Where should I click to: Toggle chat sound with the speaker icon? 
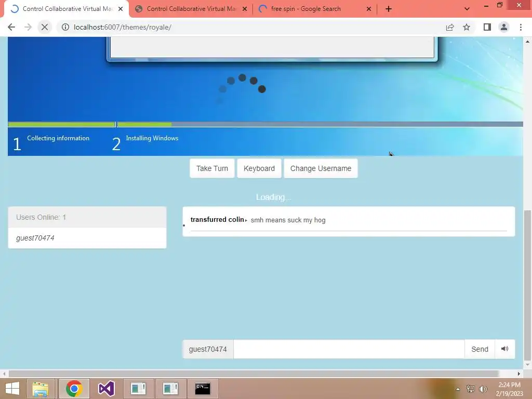(x=505, y=349)
